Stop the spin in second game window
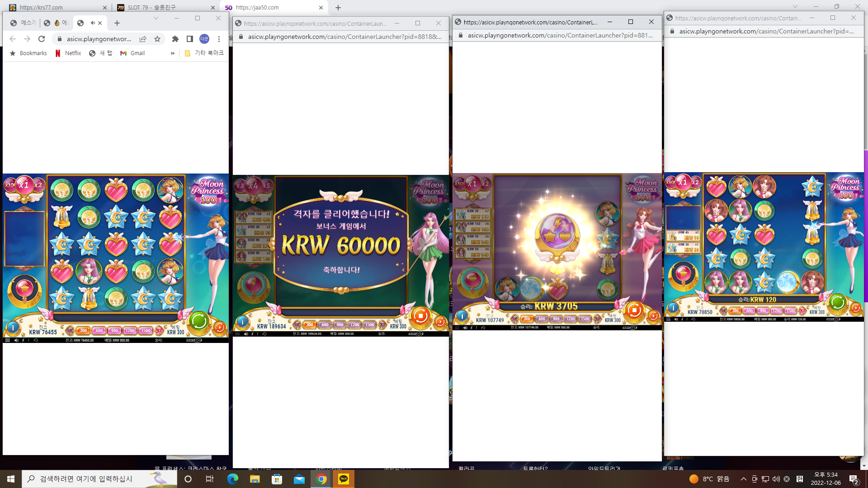Image resolution: width=868 pixels, height=488 pixels. pos(420,315)
